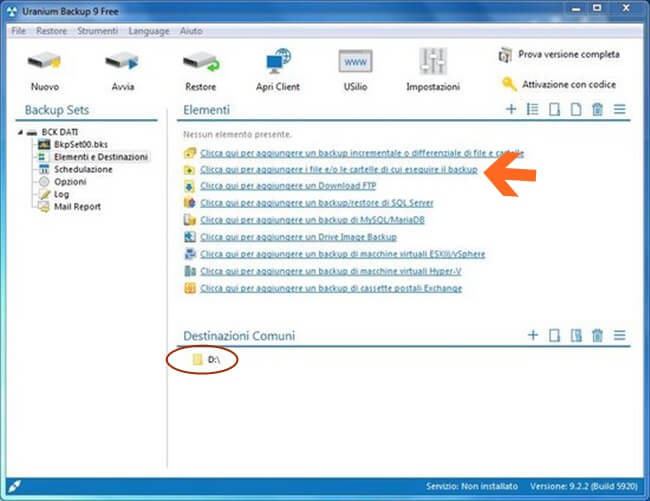This screenshot has height=501, width=650.
Task: Click the second document icon in Destinazioni Comuni
Action: (x=576, y=335)
